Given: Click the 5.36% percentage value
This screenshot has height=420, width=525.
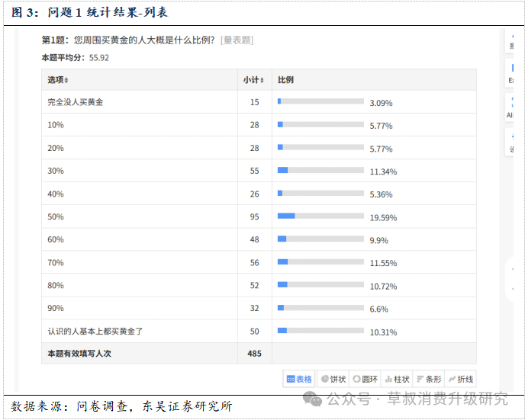Looking at the screenshot, I should tap(381, 194).
